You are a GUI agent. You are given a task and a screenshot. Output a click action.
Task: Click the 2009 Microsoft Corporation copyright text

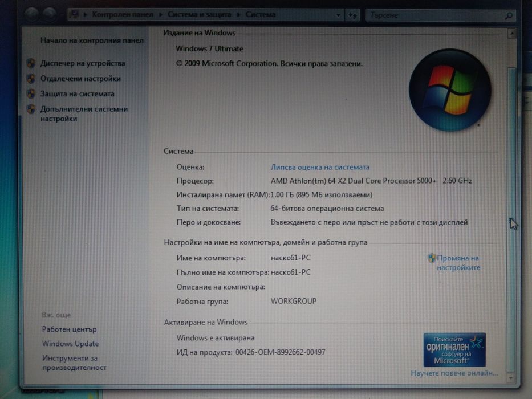tap(269, 64)
